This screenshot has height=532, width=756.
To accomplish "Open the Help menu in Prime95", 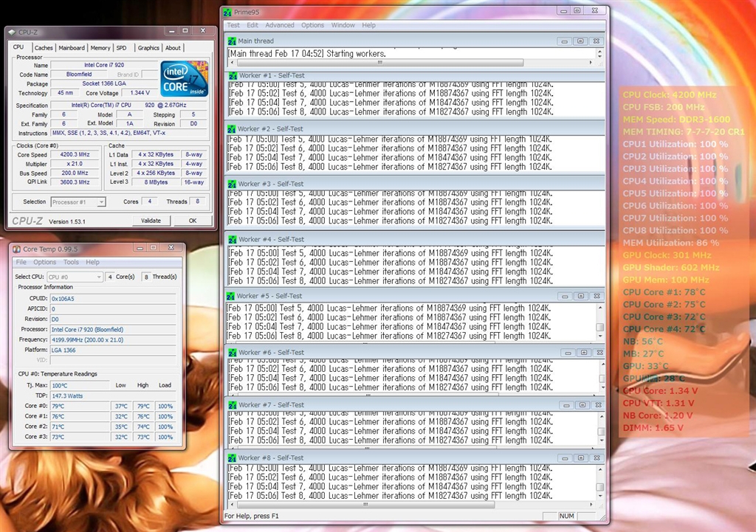I will pyautogui.click(x=369, y=26).
